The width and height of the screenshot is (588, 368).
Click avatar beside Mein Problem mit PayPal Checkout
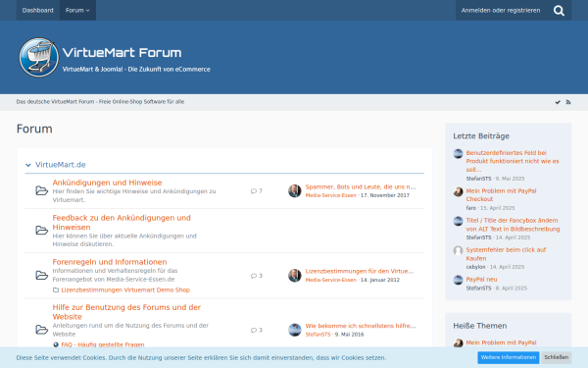pos(458,192)
